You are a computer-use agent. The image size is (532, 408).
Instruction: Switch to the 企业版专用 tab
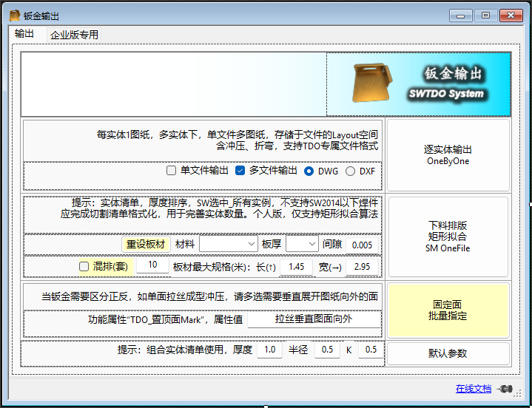[74, 35]
